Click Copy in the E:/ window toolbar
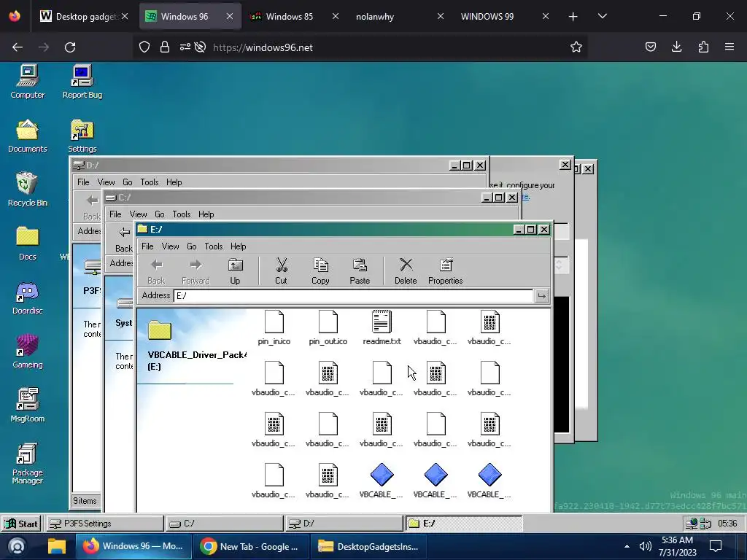The width and height of the screenshot is (747, 560). 320,271
